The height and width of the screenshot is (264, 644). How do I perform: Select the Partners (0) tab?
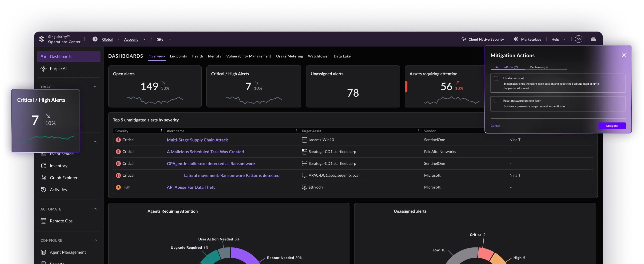click(x=539, y=67)
